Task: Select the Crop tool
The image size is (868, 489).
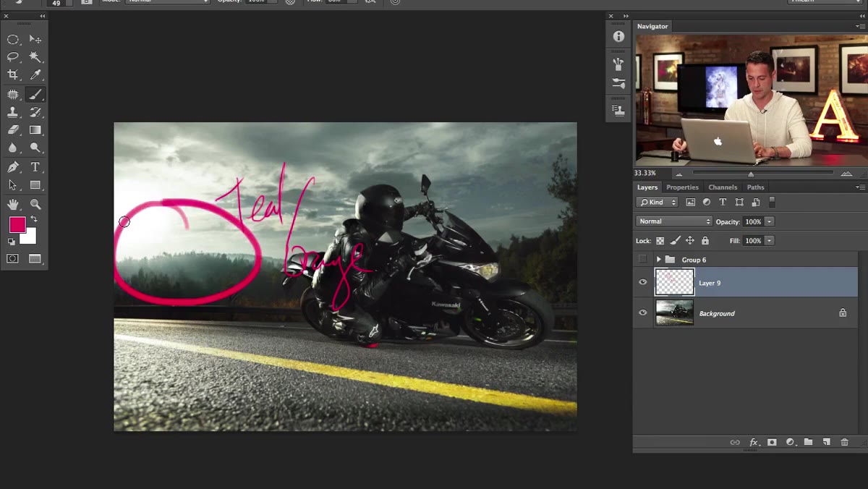Action: pos(13,75)
